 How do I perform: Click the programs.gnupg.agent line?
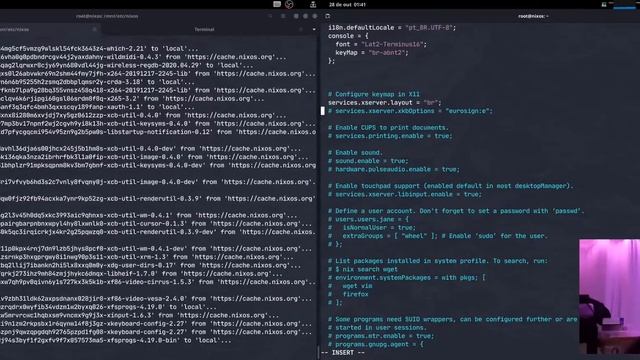click(x=376, y=344)
